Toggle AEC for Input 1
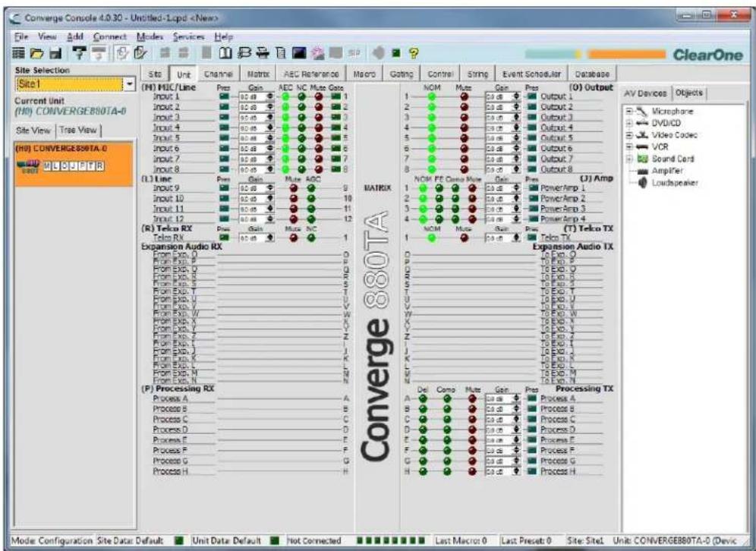 click(x=286, y=96)
